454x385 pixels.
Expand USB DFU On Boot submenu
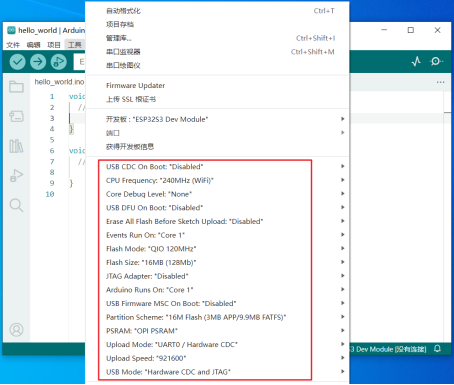click(217, 208)
